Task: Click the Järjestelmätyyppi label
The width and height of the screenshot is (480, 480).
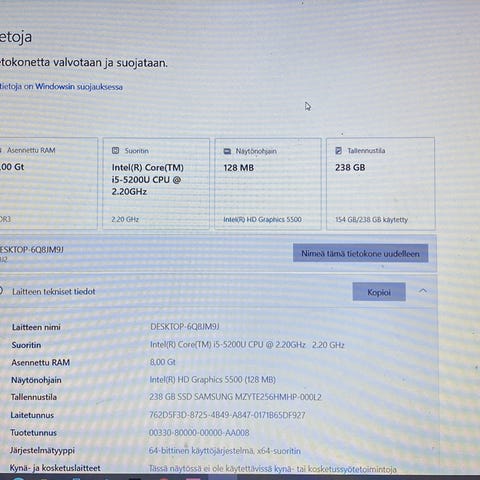Action: click(42, 450)
